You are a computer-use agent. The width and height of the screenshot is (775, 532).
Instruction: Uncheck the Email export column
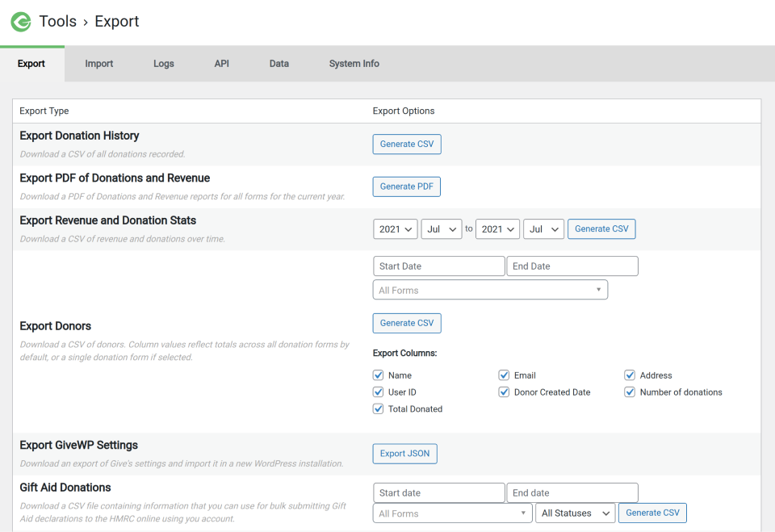tap(504, 375)
